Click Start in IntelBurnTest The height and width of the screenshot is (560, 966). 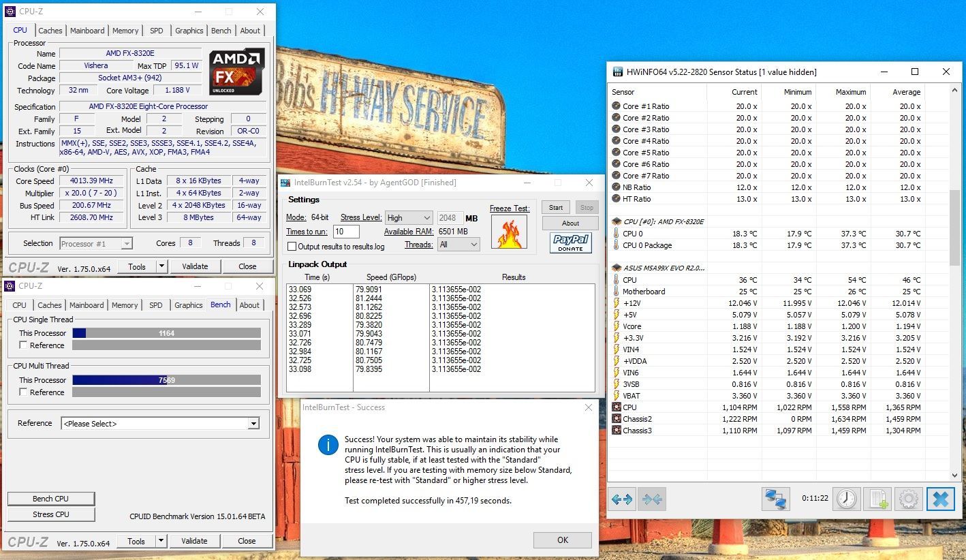pyautogui.click(x=556, y=207)
